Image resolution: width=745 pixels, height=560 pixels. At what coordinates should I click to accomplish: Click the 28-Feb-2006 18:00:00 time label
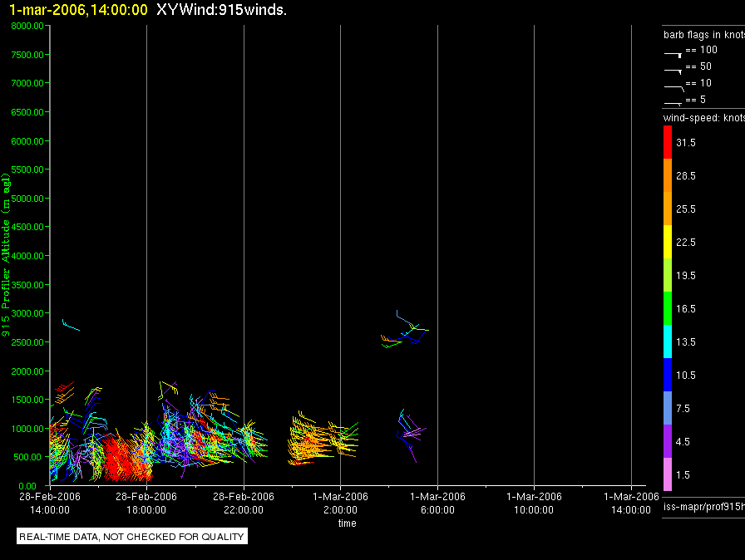(x=146, y=503)
